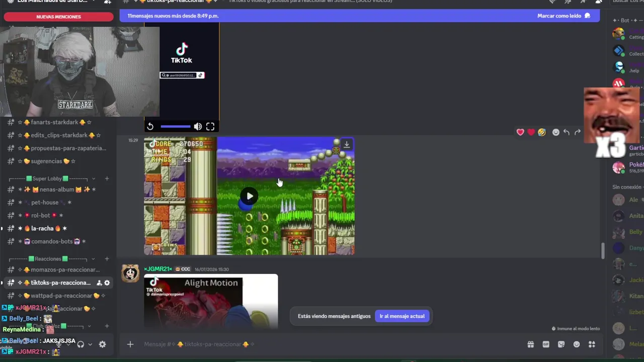Add a channel to Reacciones category

[x=107, y=259]
